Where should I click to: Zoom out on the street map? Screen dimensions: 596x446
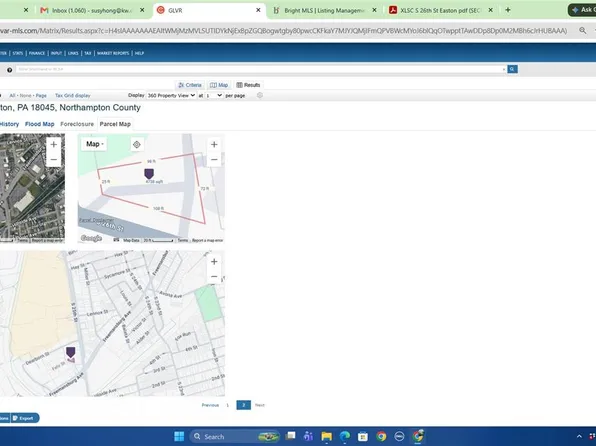click(x=214, y=276)
